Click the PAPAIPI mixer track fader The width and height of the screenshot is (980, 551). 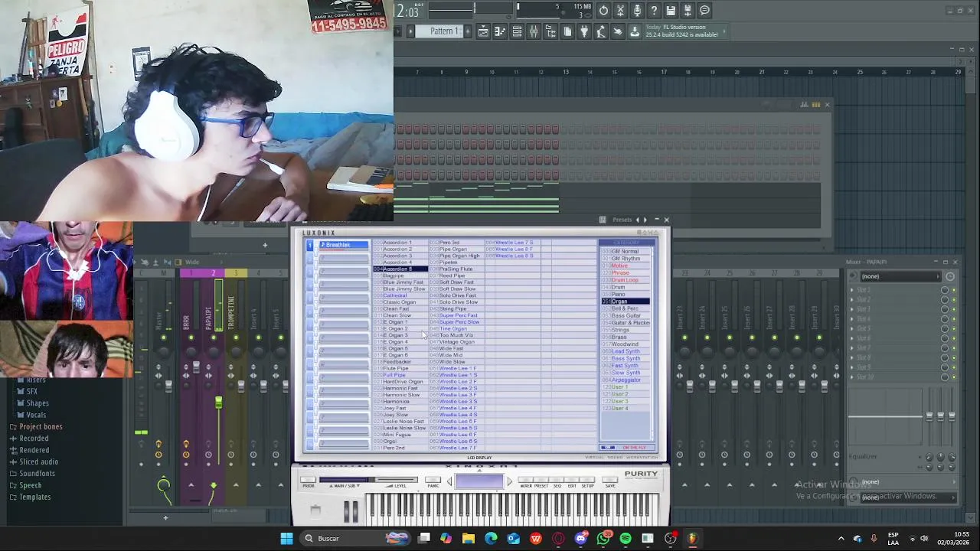218,403
